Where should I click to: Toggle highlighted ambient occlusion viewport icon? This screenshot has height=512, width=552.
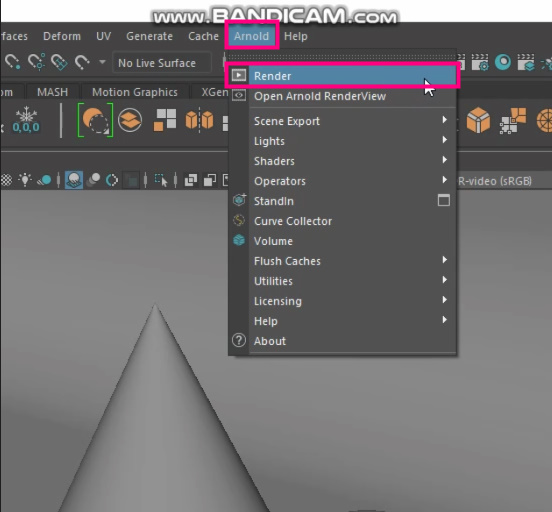[74, 180]
